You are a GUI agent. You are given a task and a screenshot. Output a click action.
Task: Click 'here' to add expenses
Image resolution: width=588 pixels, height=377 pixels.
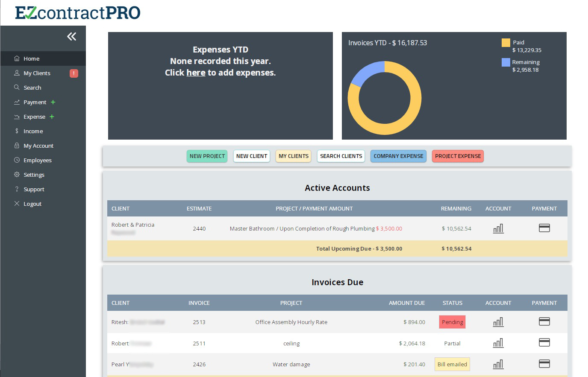click(196, 73)
